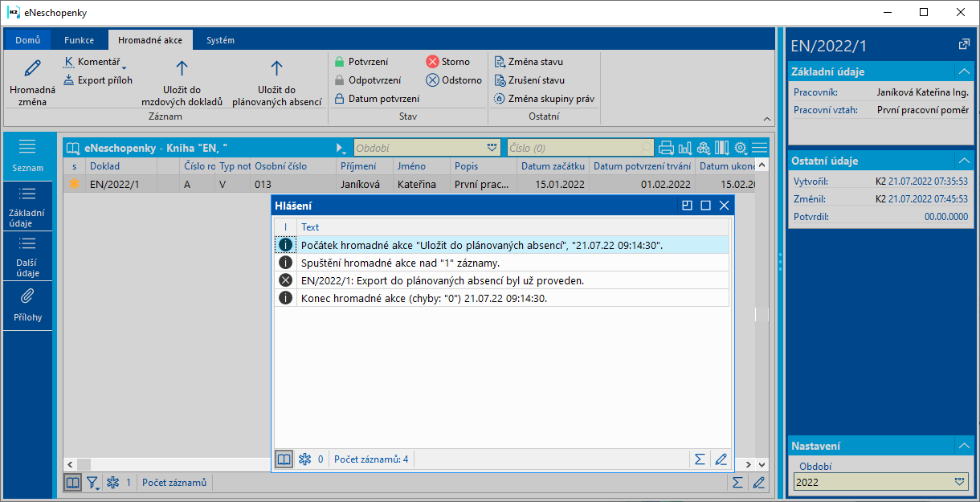Switch to the Systém tab
The image size is (980, 502).
(220, 40)
